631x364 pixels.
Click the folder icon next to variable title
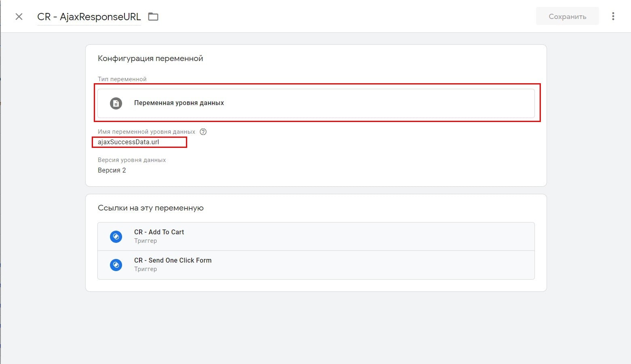coord(153,17)
